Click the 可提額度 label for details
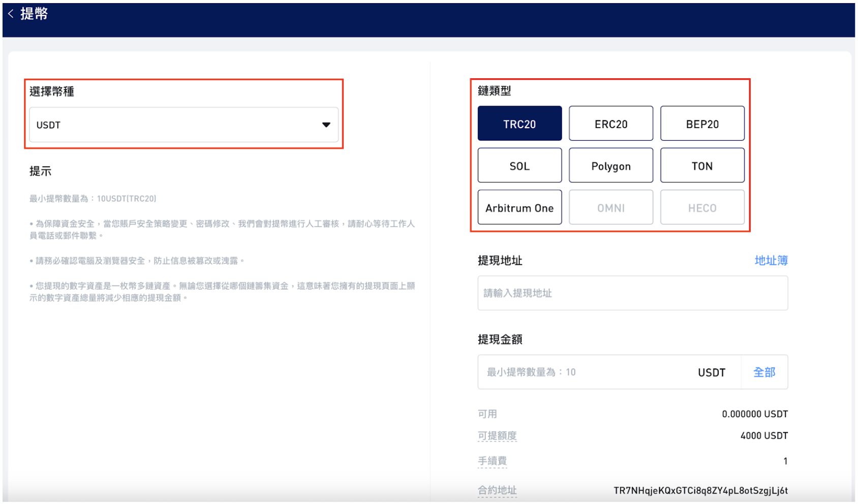Viewport: 858px width, 504px height. tap(497, 436)
